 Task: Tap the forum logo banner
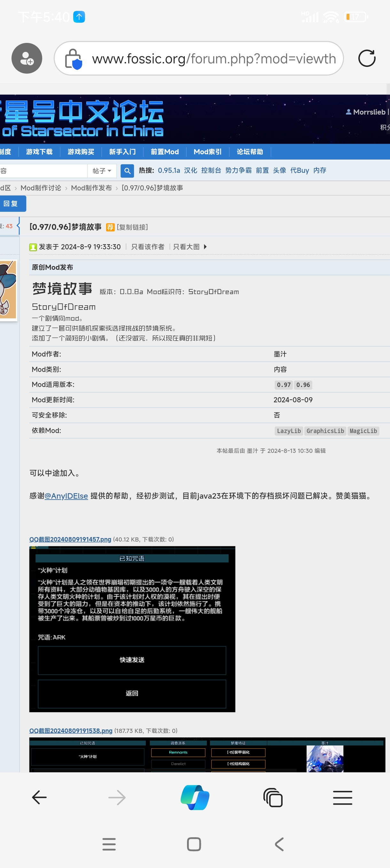tap(82, 119)
